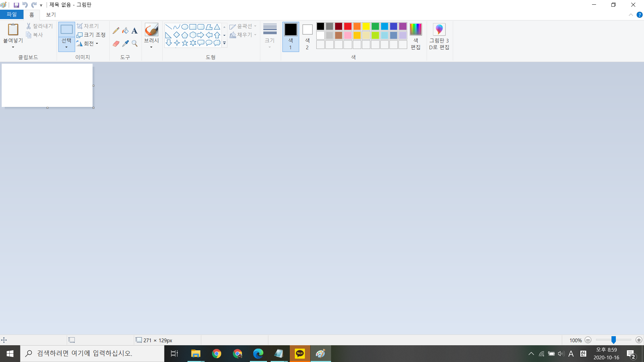
Task: Select the Magnifier tool
Action: [x=135, y=44]
